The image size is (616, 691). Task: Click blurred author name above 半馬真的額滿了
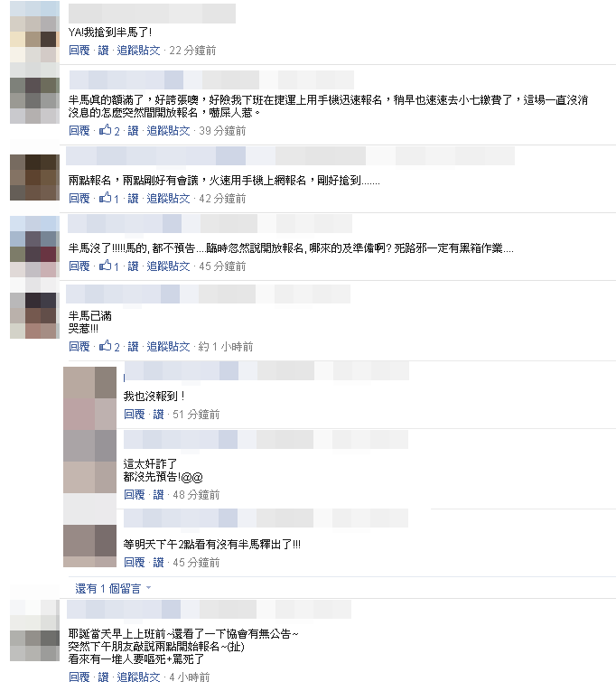[211, 79]
